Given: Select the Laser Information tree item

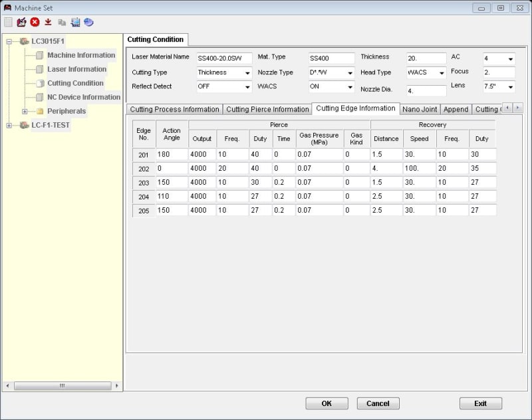Looking at the screenshot, I should tap(76, 69).
